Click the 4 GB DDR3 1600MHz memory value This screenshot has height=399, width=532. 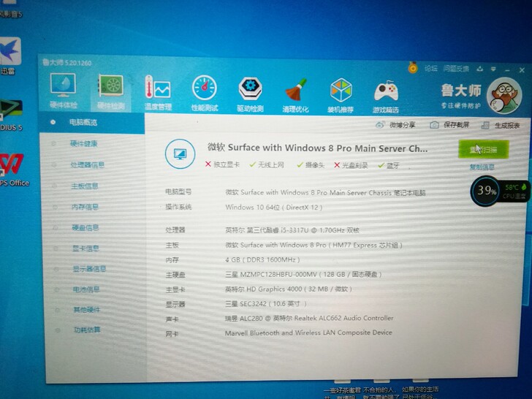pos(262,260)
